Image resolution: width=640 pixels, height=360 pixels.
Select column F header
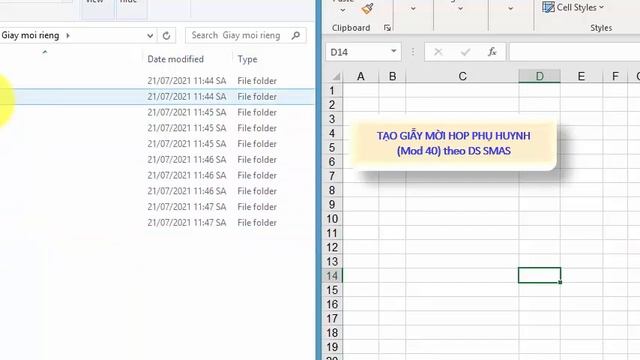click(615, 76)
